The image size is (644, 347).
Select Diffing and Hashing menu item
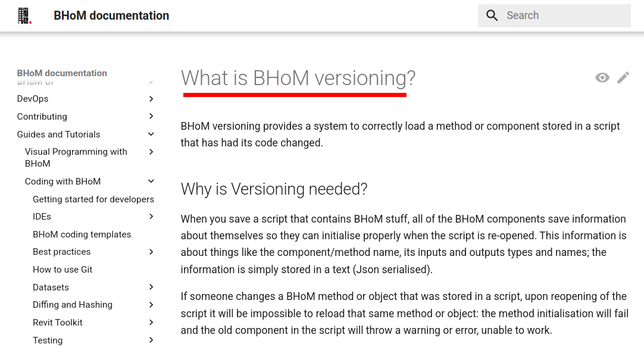[x=73, y=305]
